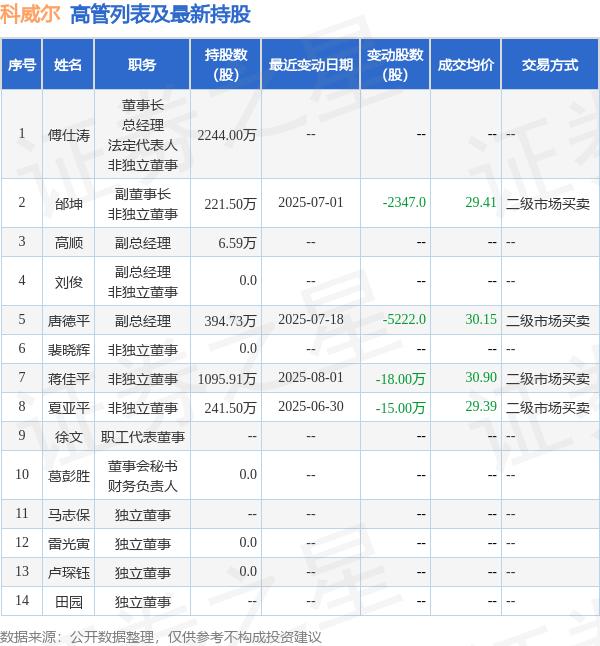Select the name 高顺

(69, 243)
